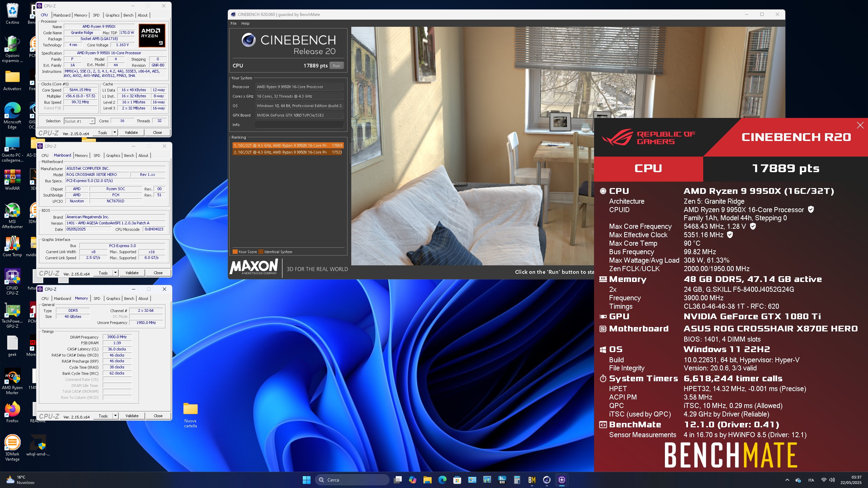Screen dimensions: 868x488
Task: Click Validate in CPU-Z Mainboard window
Action: tap(132, 273)
